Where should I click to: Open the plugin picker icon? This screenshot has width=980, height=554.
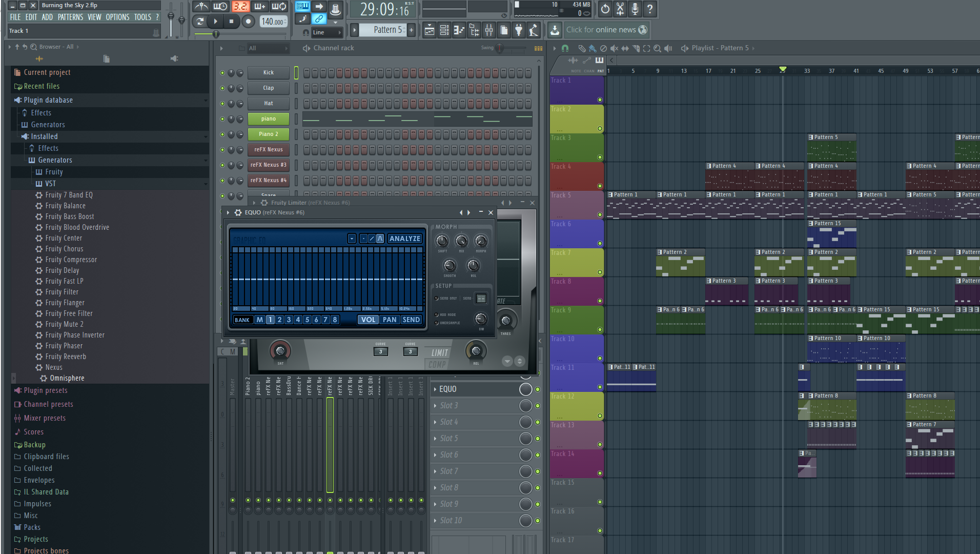click(x=518, y=30)
